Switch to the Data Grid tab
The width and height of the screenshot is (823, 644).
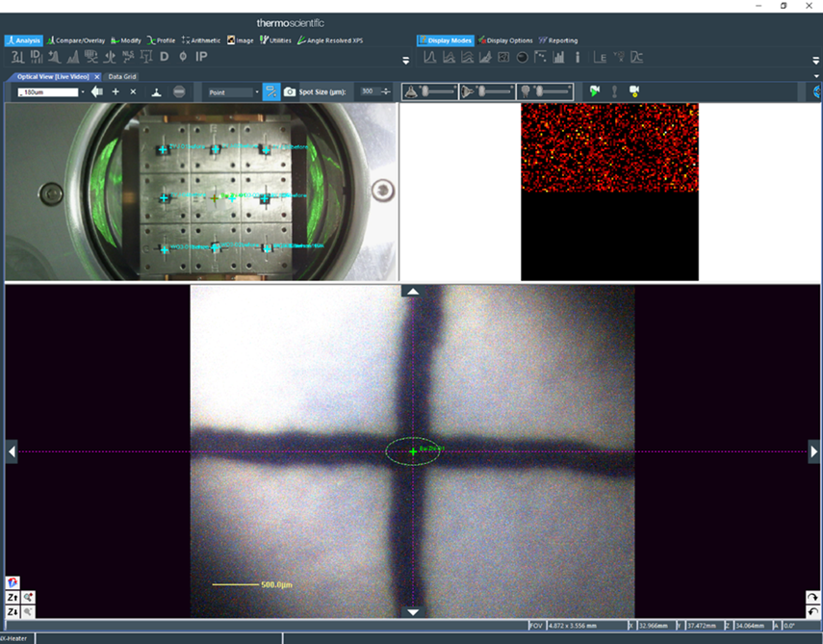point(122,76)
